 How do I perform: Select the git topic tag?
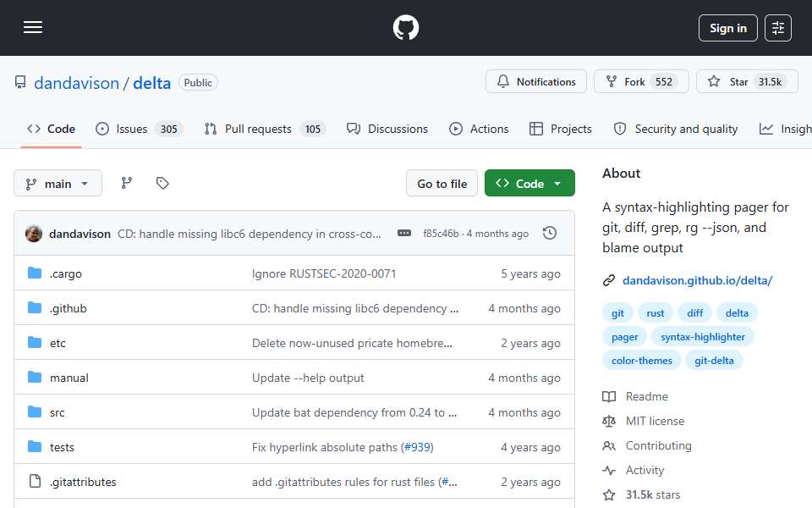(x=617, y=313)
